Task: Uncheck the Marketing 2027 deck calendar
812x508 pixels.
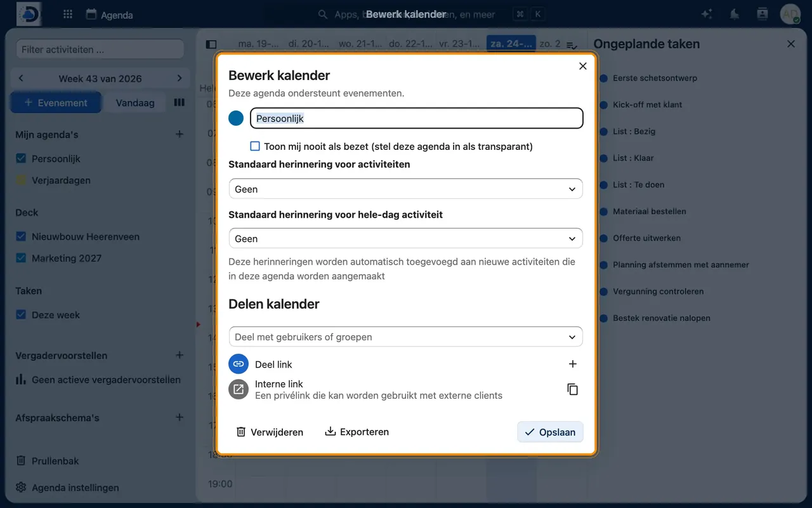Action: (21, 258)
